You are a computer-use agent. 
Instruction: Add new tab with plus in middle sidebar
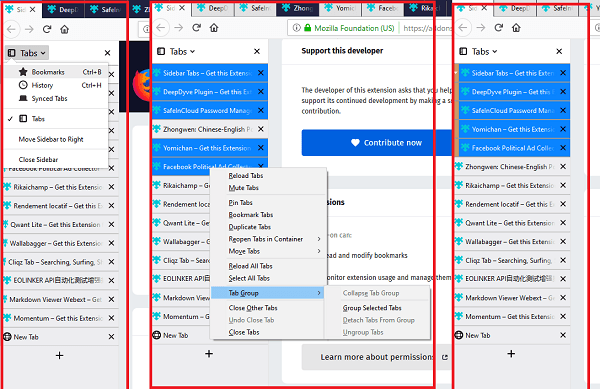pos(209,354)
